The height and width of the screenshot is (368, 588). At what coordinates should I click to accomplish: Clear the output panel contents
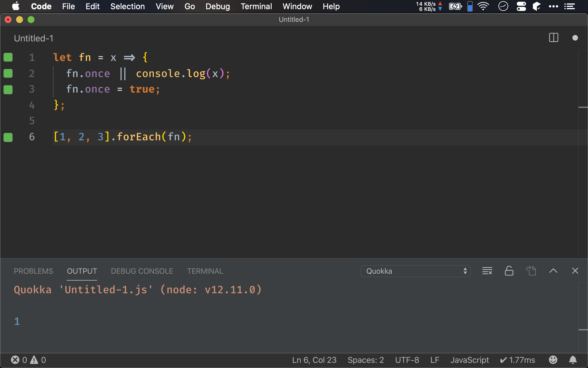(x=487, y=271)
